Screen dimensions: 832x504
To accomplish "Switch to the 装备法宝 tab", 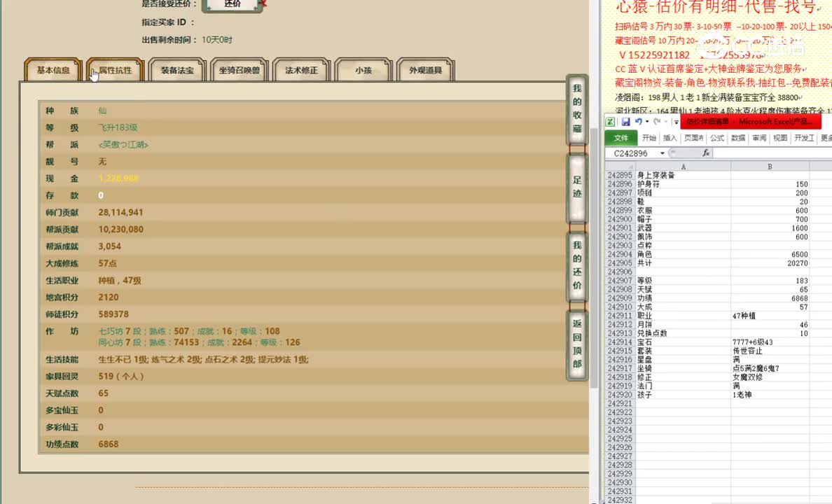I will coord(177,70).
